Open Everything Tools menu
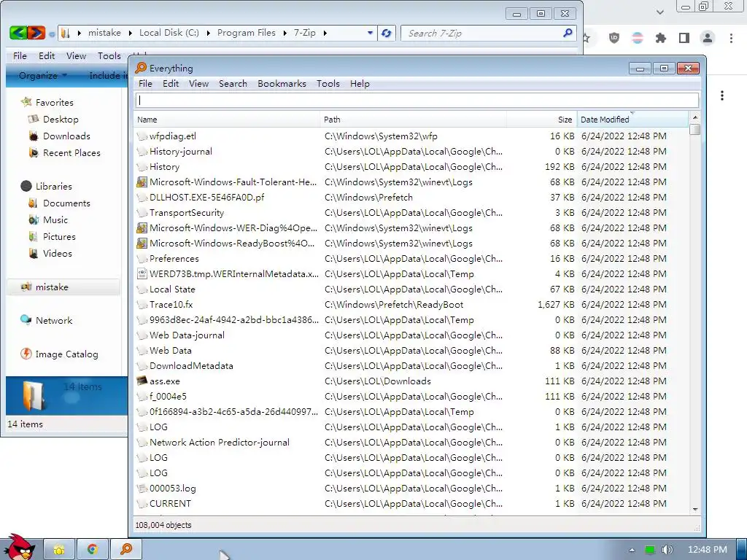Image resolution: width=747 pixels, height=560 pixels. (x=328, y=83)
